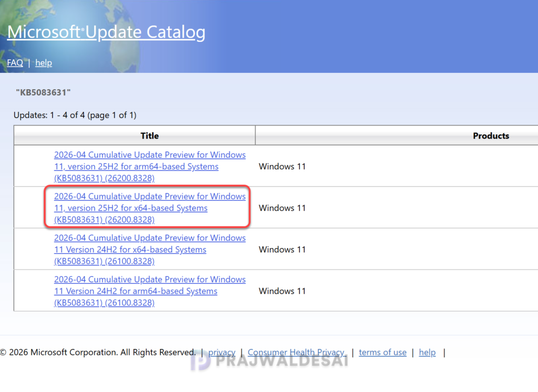This screenshot has width=538, height=392.
Task: Open the 24H2 x64-based Systems update (26100.8328)
Action: pyautogui.click(x=150, y=249)
